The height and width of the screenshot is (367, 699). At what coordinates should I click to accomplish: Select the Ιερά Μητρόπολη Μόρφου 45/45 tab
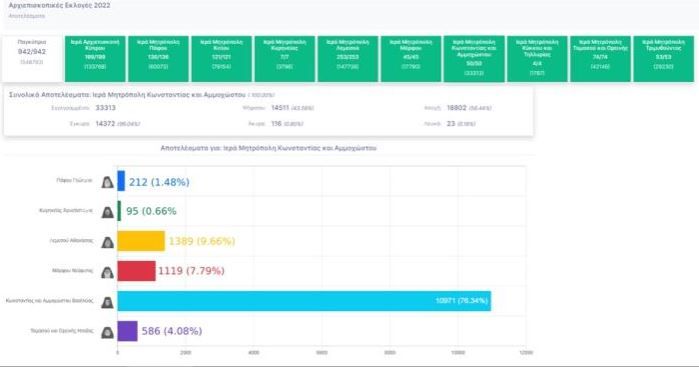pyautogui.click(x=411, y=59)
